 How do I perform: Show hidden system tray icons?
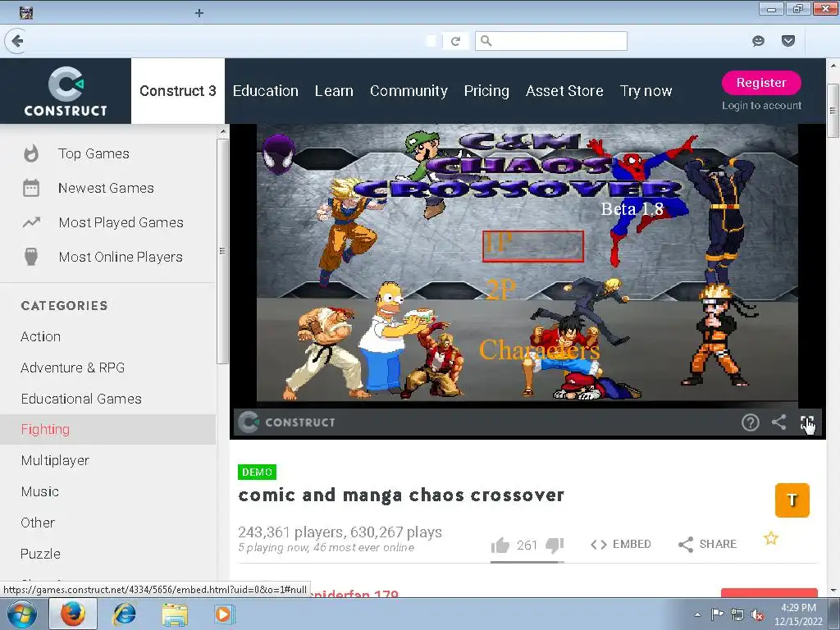(697, 614)
